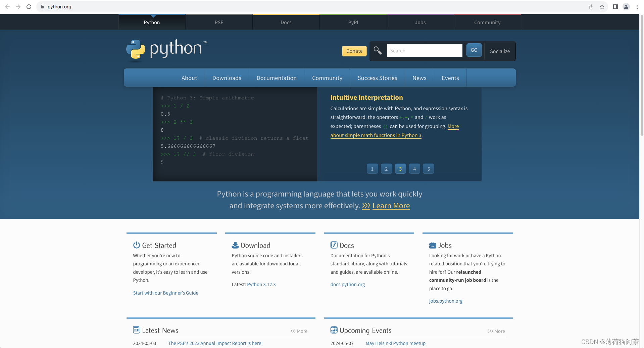Click the Docs documentation icon
This screenshot has height=348, width=644.
click(x=334, y=245)
